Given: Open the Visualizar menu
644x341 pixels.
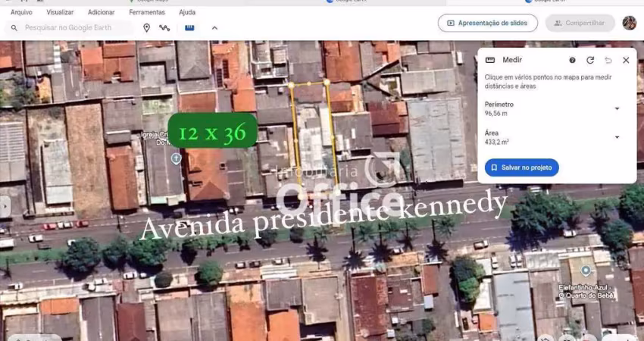Looking at the screenshot, I should (60, 12).
